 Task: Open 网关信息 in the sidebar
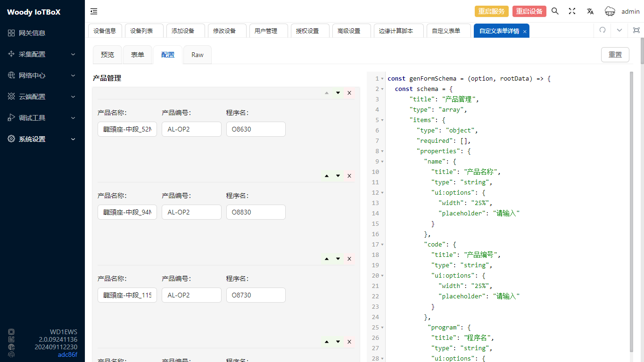coord(32,33)
